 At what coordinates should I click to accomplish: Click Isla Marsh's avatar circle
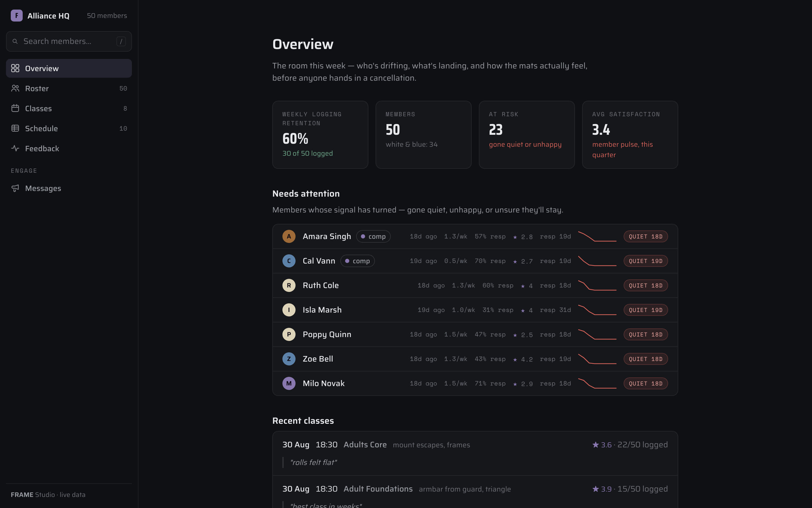pos(289,310)
